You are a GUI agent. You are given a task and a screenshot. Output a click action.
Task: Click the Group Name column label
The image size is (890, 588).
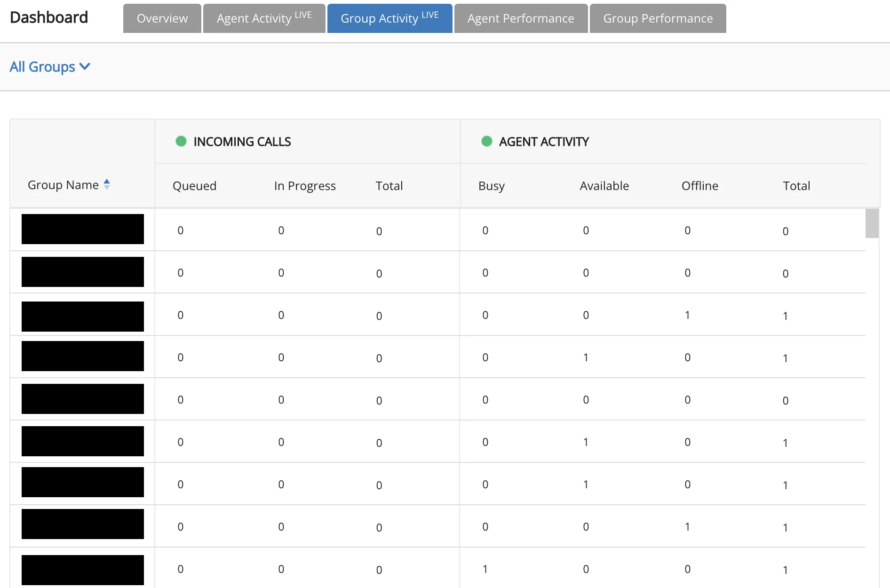point(63,185)
